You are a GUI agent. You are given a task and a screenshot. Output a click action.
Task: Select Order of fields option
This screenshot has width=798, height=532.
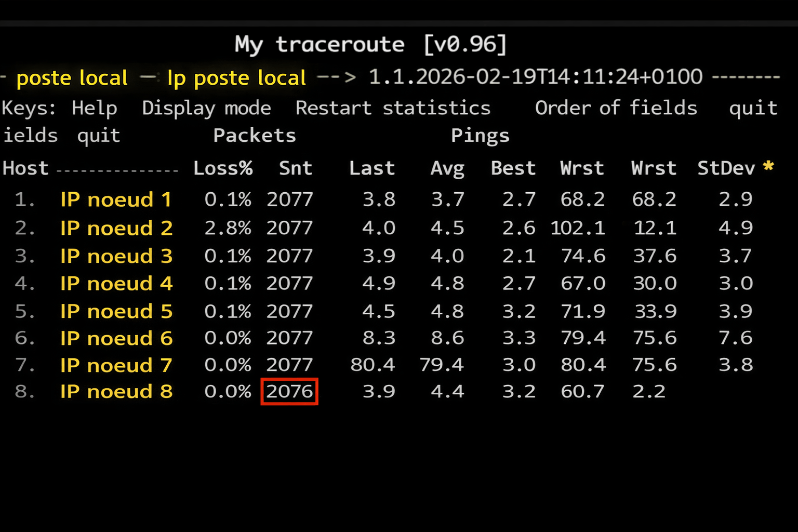[x=616, y=108]
